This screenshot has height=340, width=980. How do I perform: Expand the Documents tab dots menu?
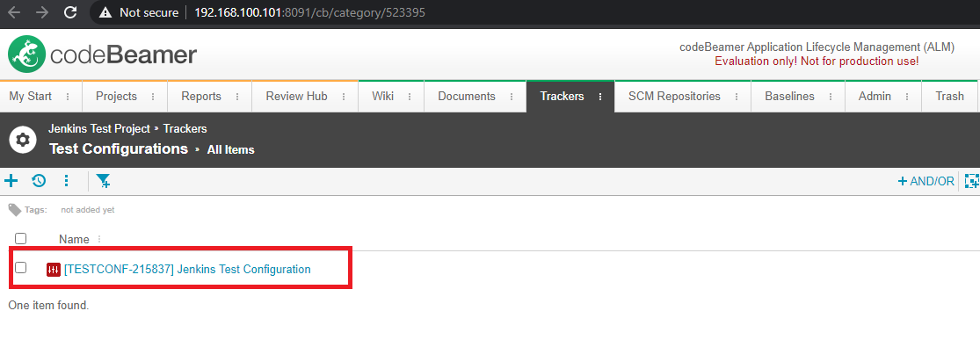click(512, 97)
